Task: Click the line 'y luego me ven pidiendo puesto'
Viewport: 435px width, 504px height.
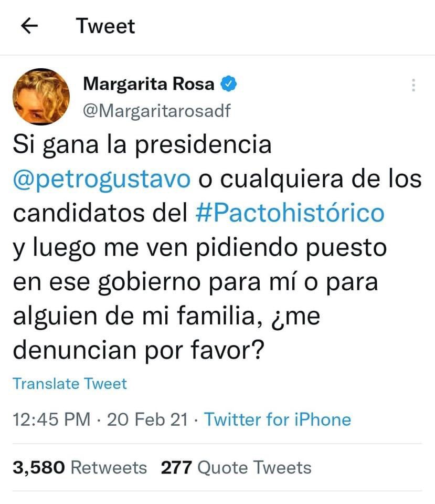Action: pos(199,247)
